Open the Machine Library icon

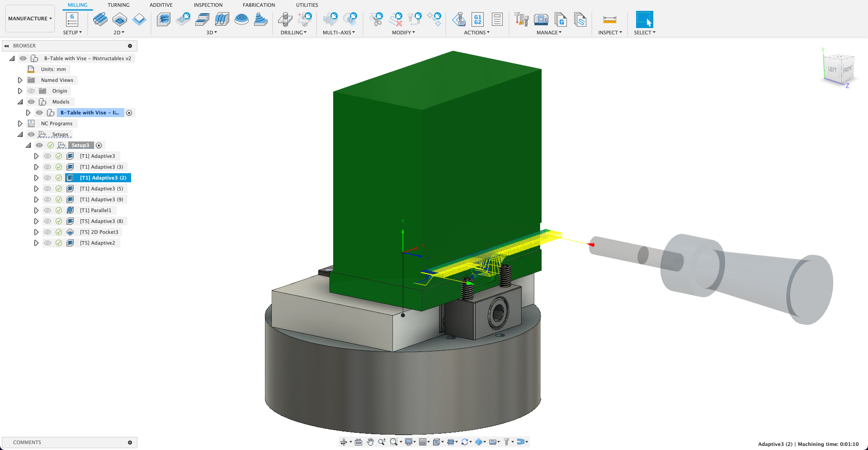click(x=541, y=19)
